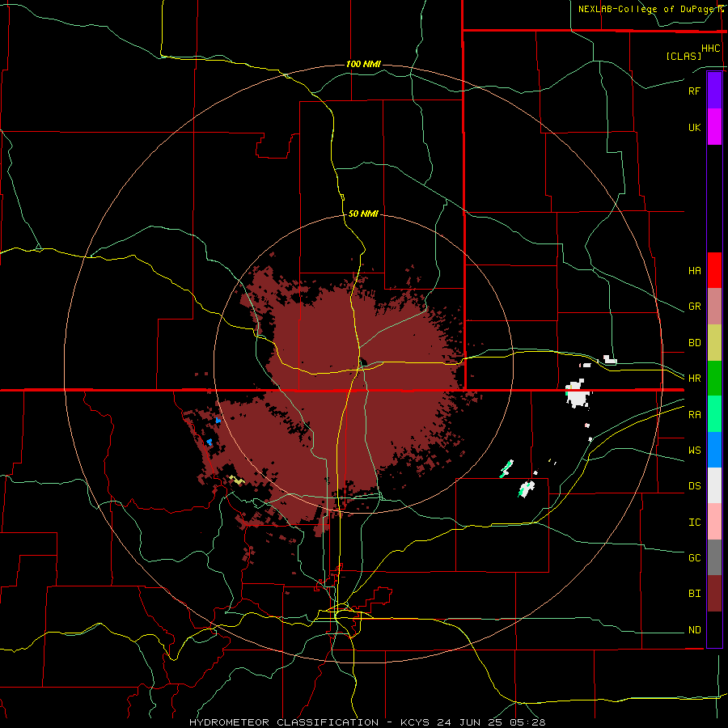728x728 pixels.
Task: Click the BI dark red legend swatch
Action: [x=714, y=594]
